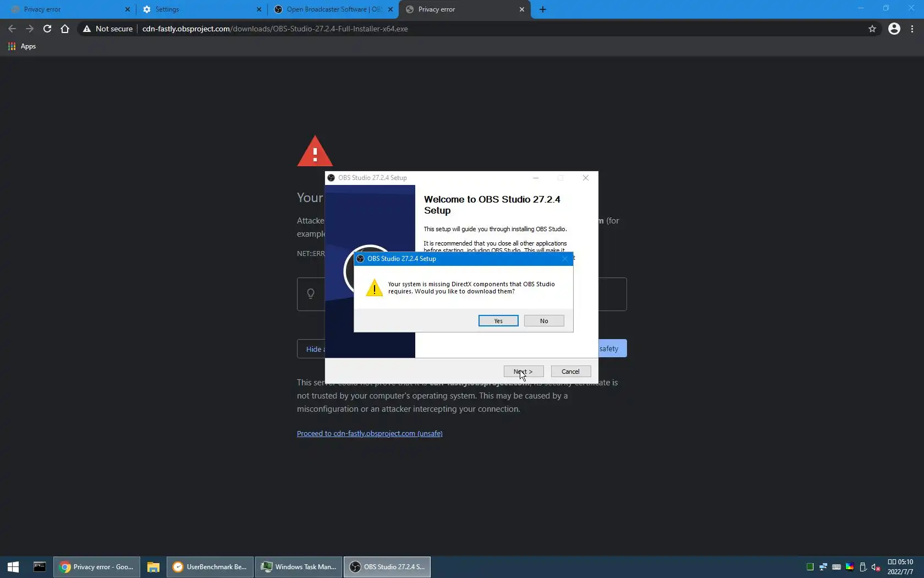Image resolution: width=924 pixels, height=578 pixels.
Task: Click Yes to download DirectX components
Action: (498, 321)
